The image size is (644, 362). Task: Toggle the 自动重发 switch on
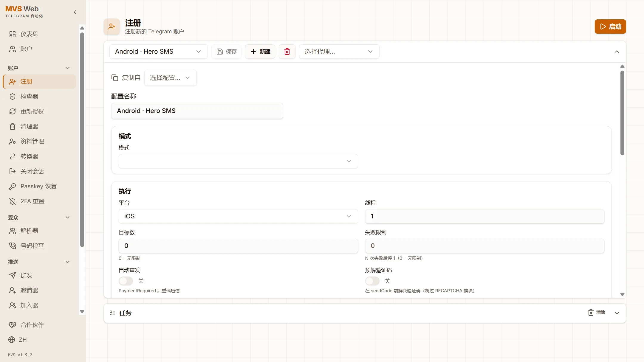[x=126, y=281]
